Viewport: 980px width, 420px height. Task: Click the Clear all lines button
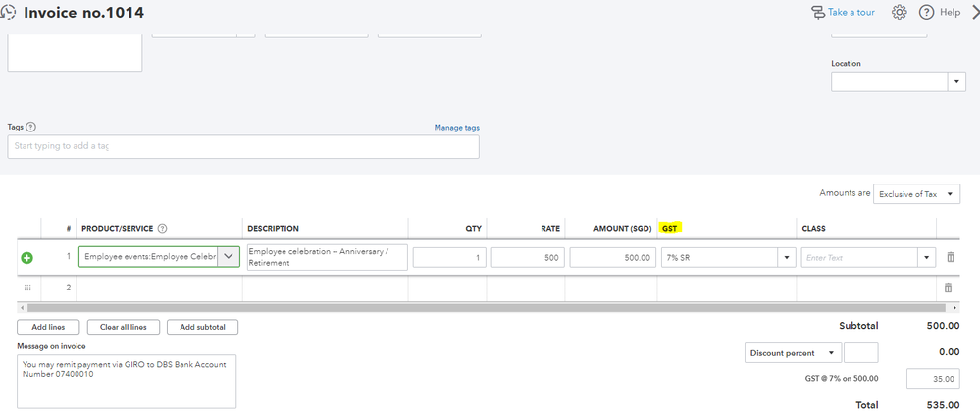[124, 327]
